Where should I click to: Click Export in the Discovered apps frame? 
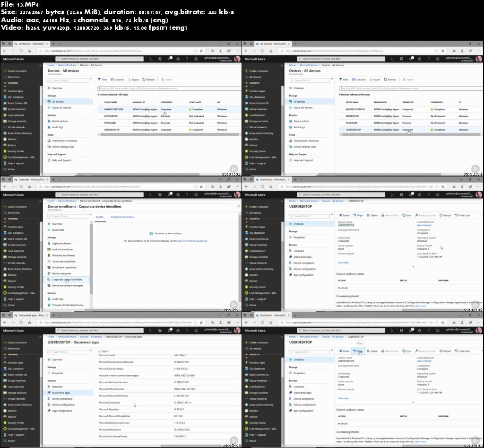[x=104, y=351]
